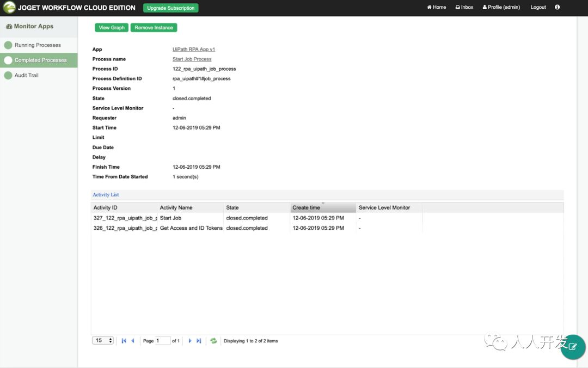Open Profile (admin) menu
588x368 pixels.
(501, 7)
